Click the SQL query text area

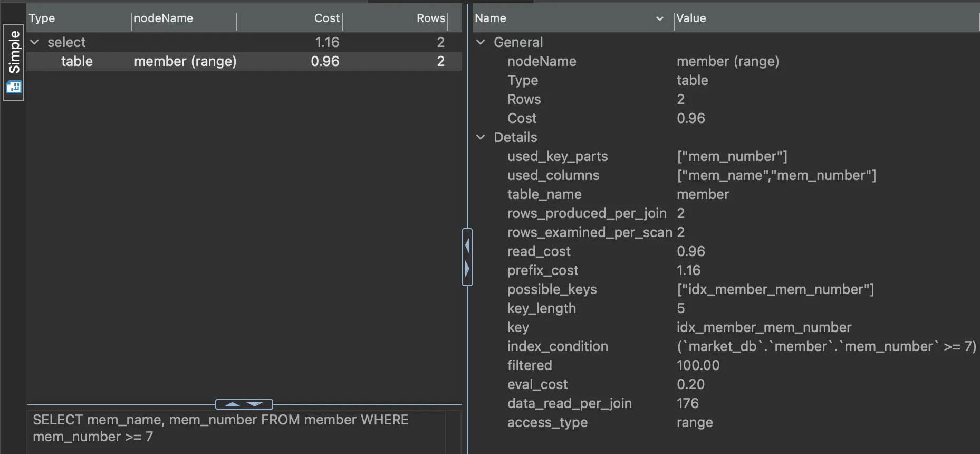[x=232, y=428]
